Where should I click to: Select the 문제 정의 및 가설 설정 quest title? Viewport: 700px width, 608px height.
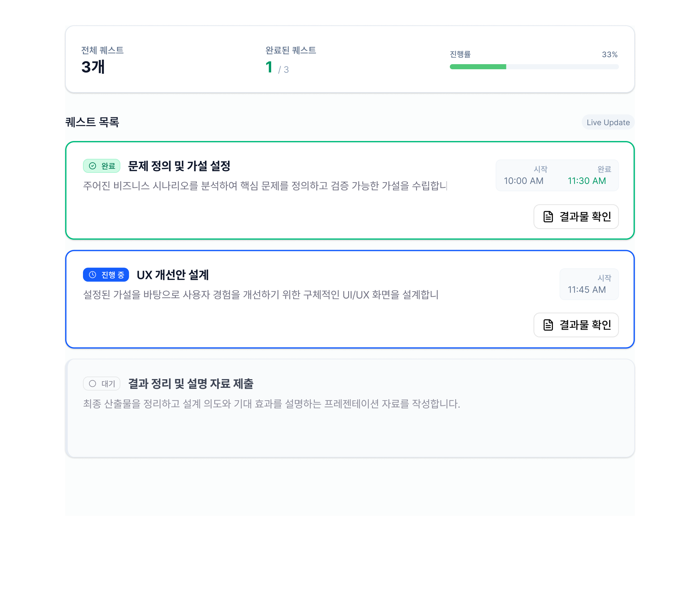click(179, 166)
